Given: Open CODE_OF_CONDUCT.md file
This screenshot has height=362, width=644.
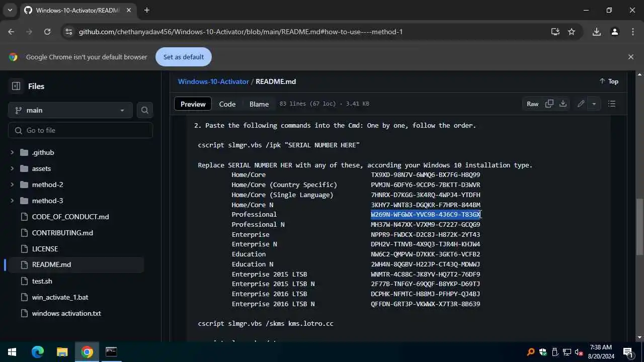Looking at the screenshot, I should click(x=70, y=217).
